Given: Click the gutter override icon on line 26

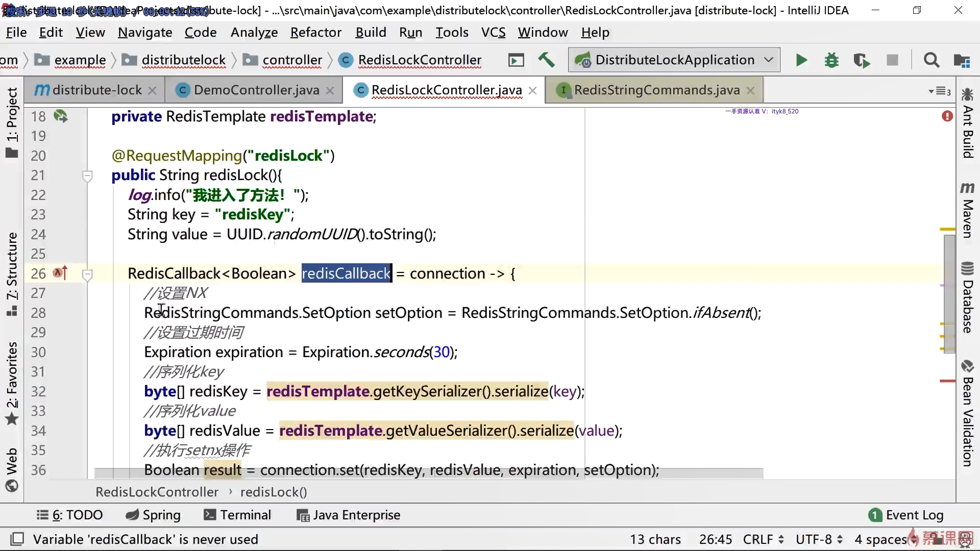Looking at the screenshot, I should 60,273.
